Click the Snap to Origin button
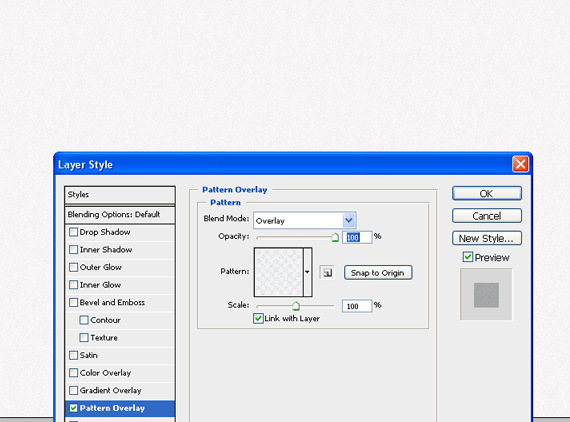 pos(378,273)
